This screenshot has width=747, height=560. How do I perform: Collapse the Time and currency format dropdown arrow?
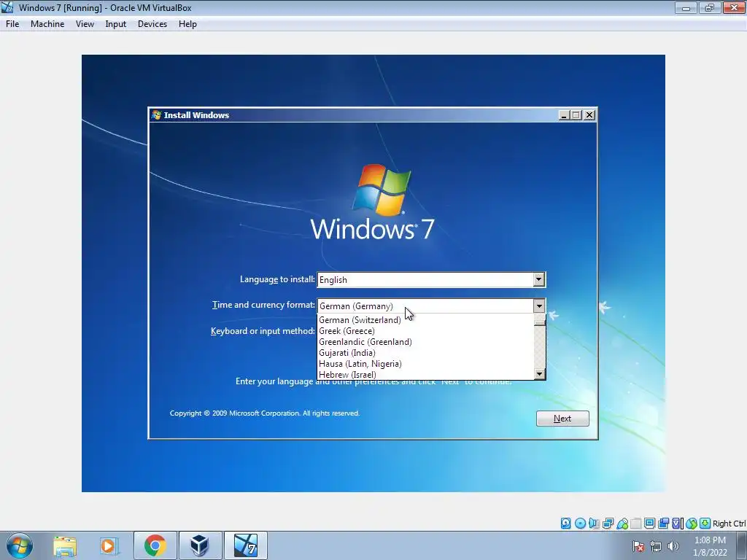pyautogui.click(x=538, y=306)
